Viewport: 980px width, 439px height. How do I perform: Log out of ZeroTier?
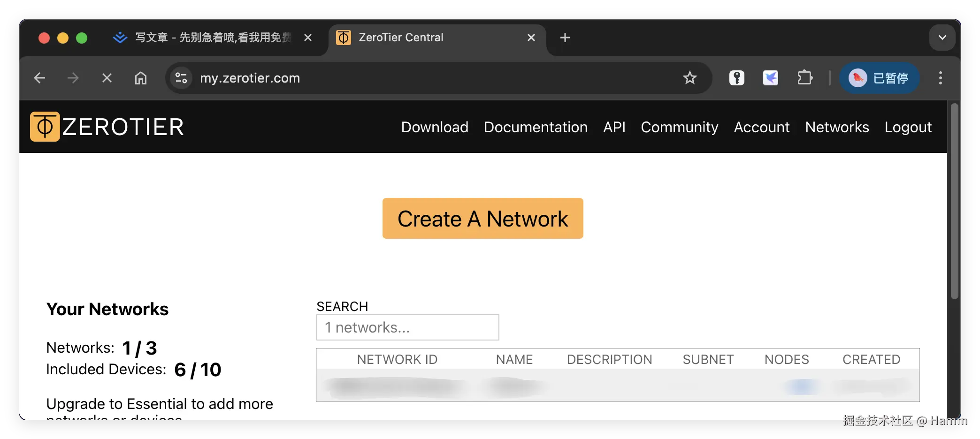pyautogui.click(x=908, y=127)
